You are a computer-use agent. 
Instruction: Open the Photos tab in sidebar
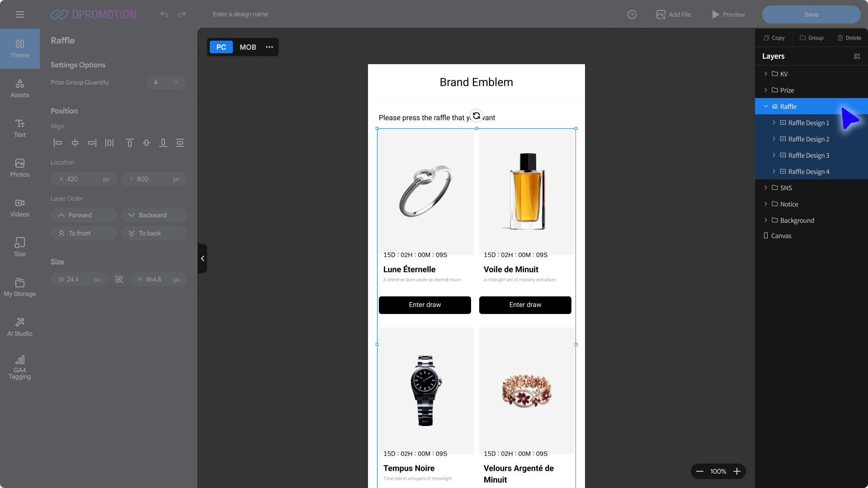20,168
